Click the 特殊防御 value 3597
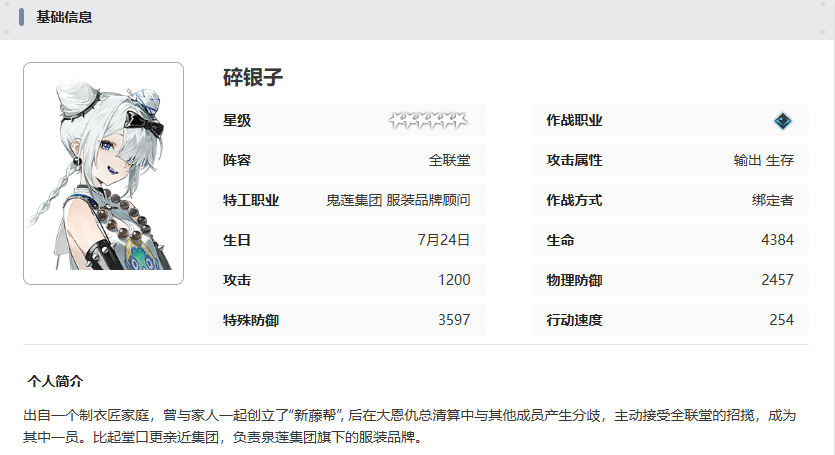Image resolution: width=835 pixels, height=455 pixels. (454, 320)
